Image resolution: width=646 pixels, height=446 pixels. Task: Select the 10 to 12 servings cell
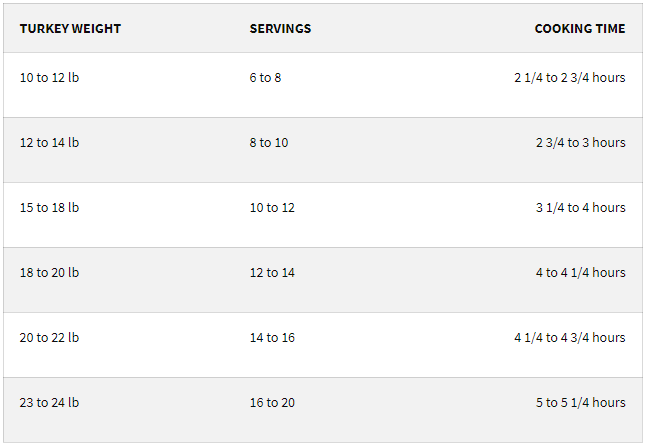[x=272, y=208]
